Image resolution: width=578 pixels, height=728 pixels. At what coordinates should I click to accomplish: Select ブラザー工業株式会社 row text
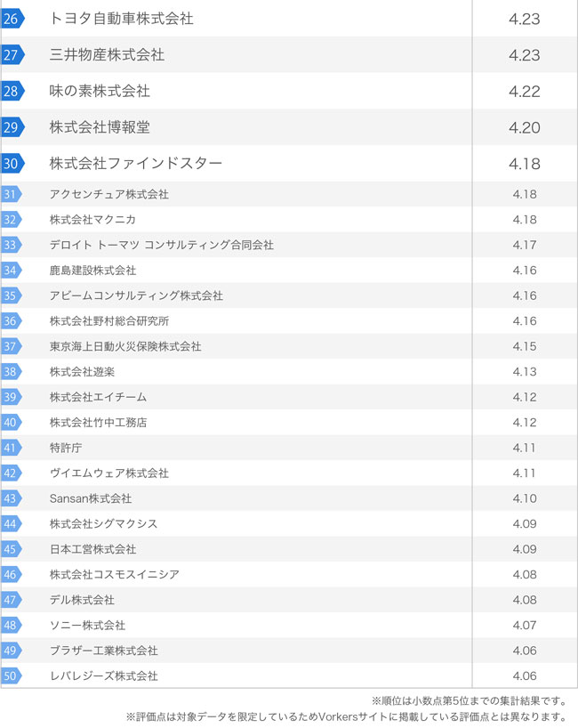[x=103, y=651]
